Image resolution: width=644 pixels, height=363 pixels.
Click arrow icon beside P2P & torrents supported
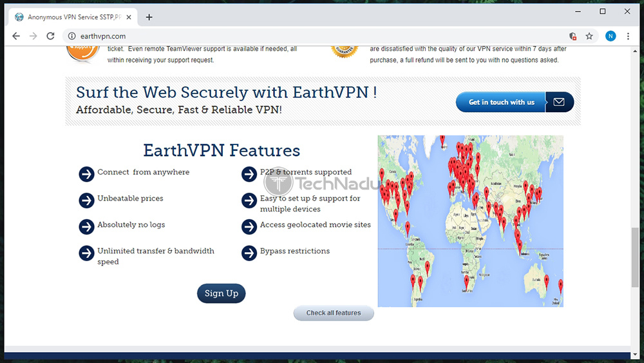(x=249, y=174)
